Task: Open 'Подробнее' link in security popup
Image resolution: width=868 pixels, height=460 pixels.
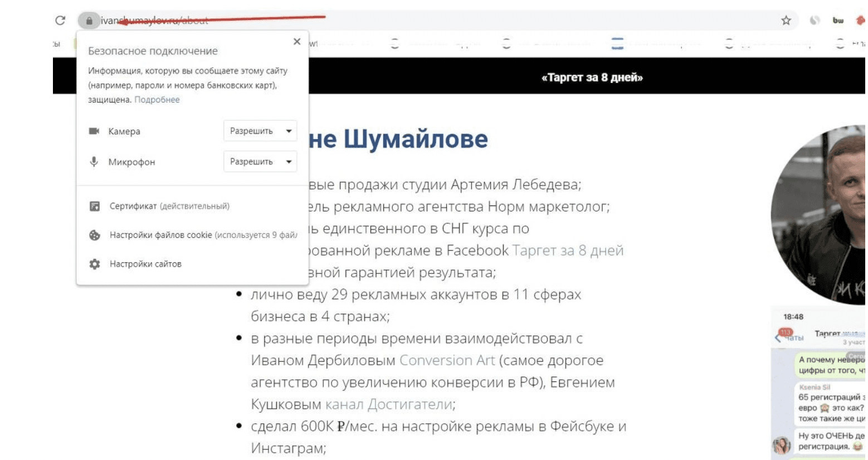Action: coord(157,100)
